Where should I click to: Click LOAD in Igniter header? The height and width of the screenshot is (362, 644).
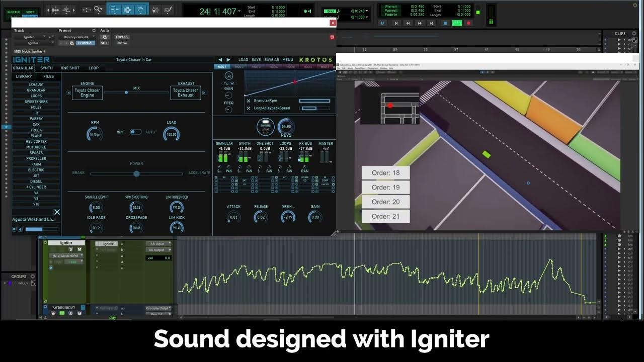pyautogui.click(x=244, y=60)
